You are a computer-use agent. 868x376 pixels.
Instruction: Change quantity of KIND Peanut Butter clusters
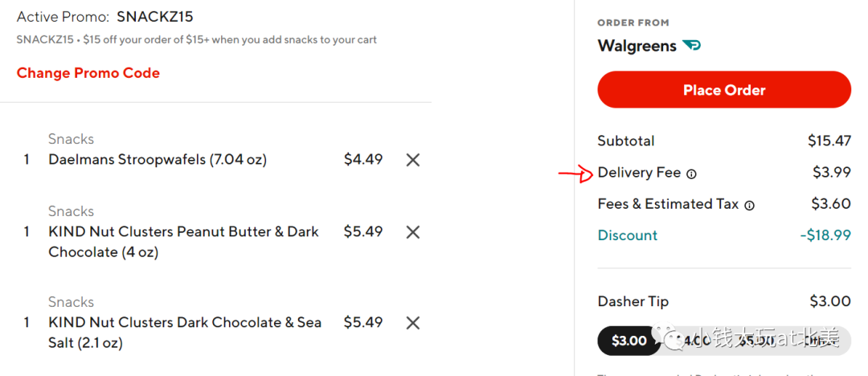[x=26, y=232]
